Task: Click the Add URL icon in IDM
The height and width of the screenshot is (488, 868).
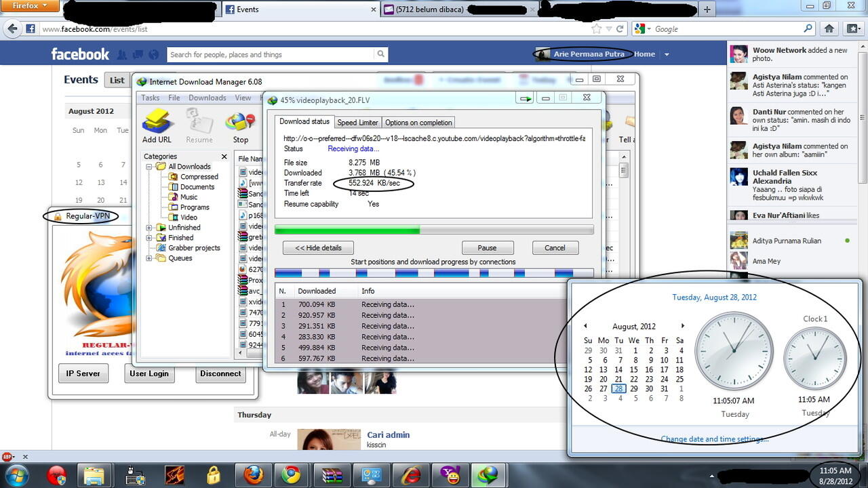Action: pos(157,121)
